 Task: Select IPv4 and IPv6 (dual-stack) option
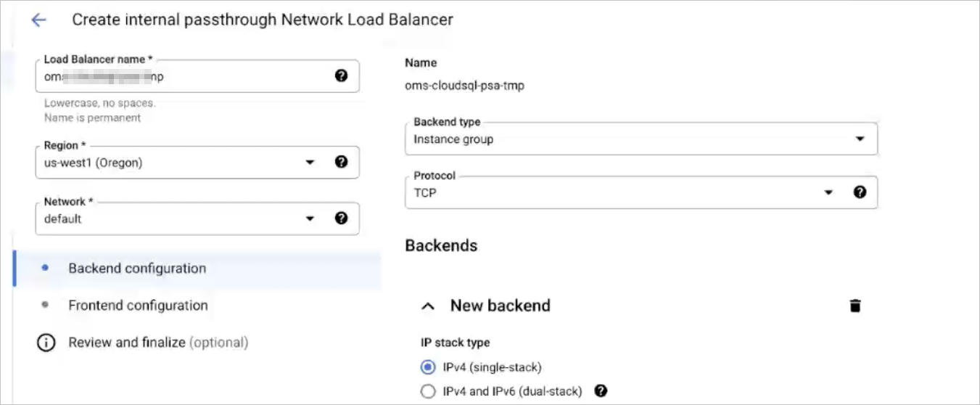(428, 391)
